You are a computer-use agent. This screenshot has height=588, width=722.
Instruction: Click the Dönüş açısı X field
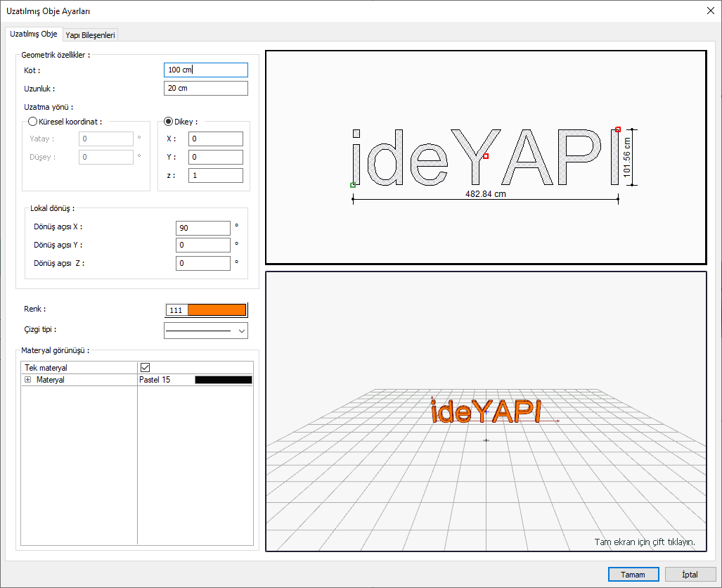(x=203, y=228)
